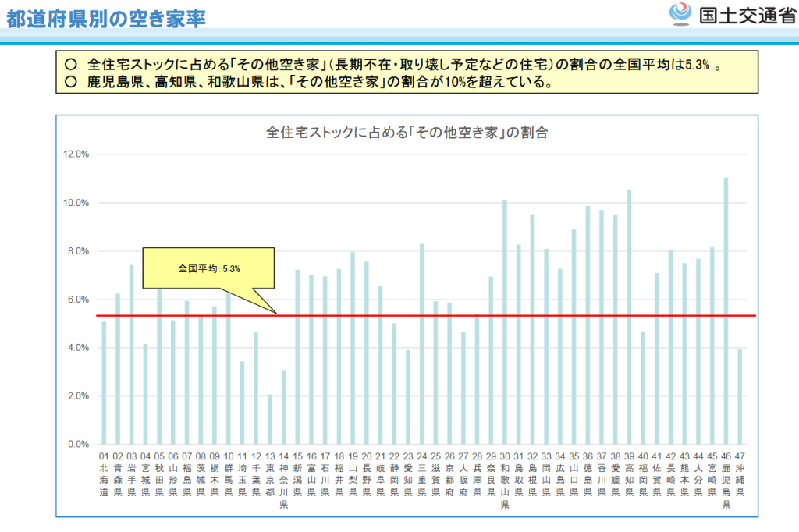The width and height of the screenshot is (799, 532).
Task: Click the bar for 47 沖縄県
Action: point(740,396)
